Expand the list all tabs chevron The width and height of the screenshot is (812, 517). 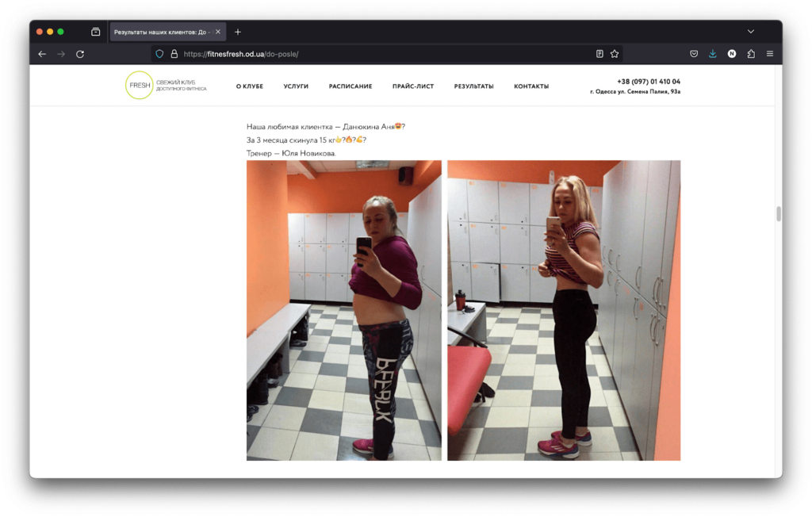click(751, 32)
